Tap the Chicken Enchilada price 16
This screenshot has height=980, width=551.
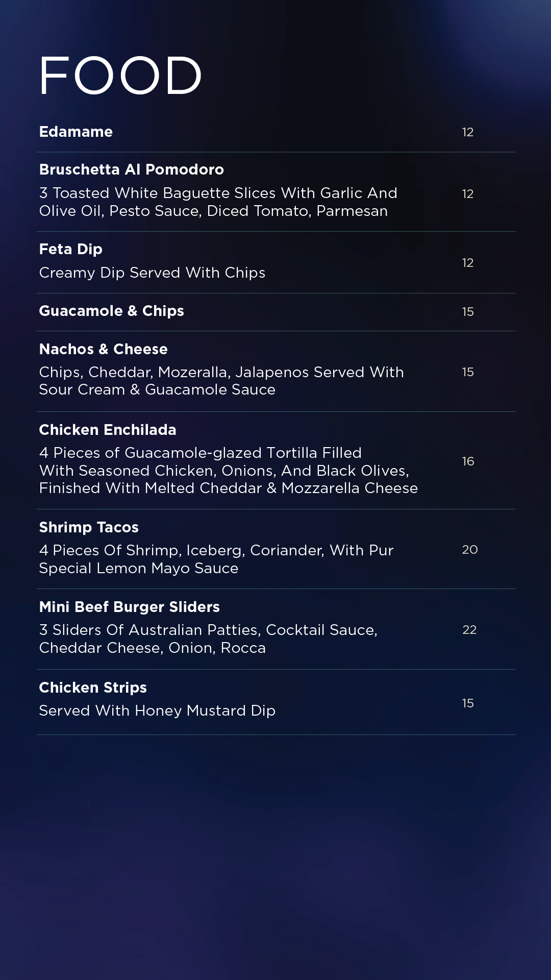click(x=468, y=461)
